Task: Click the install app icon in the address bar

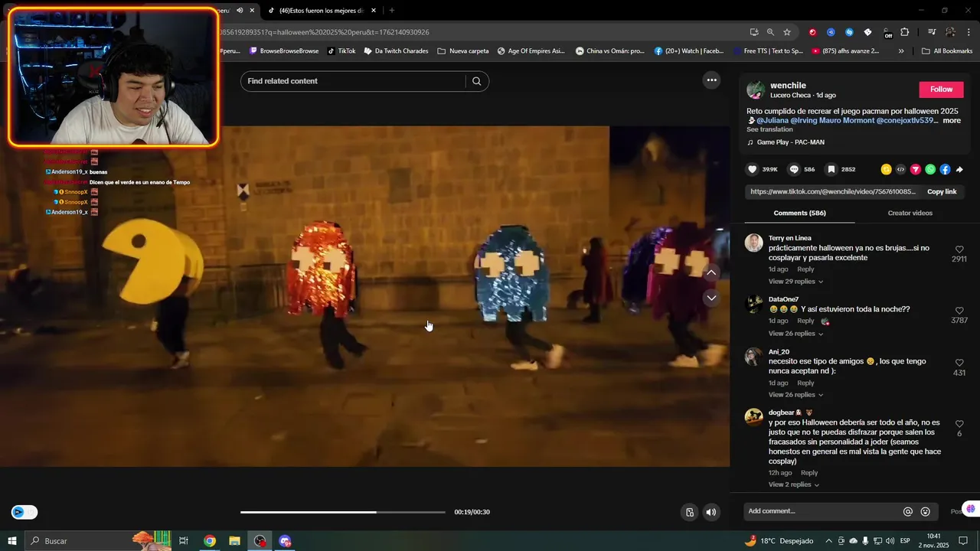Action: [754, 32]
